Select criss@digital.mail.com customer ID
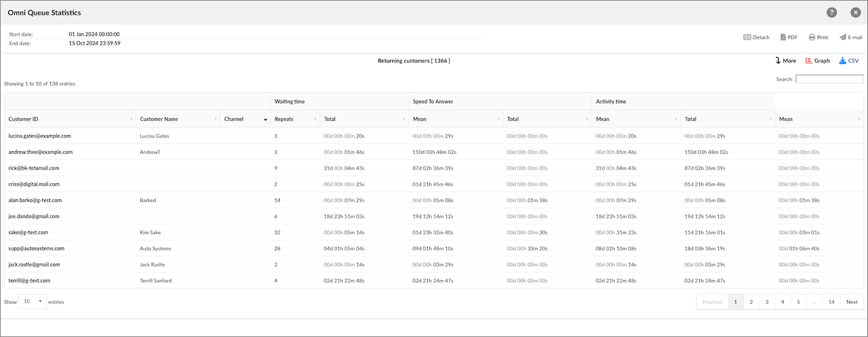Screen dimensions: 868x337 click(x=34, y=184)
